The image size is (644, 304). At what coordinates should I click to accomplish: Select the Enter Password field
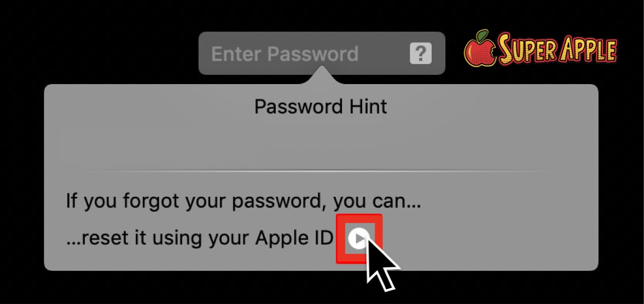(x=322, y=54)
